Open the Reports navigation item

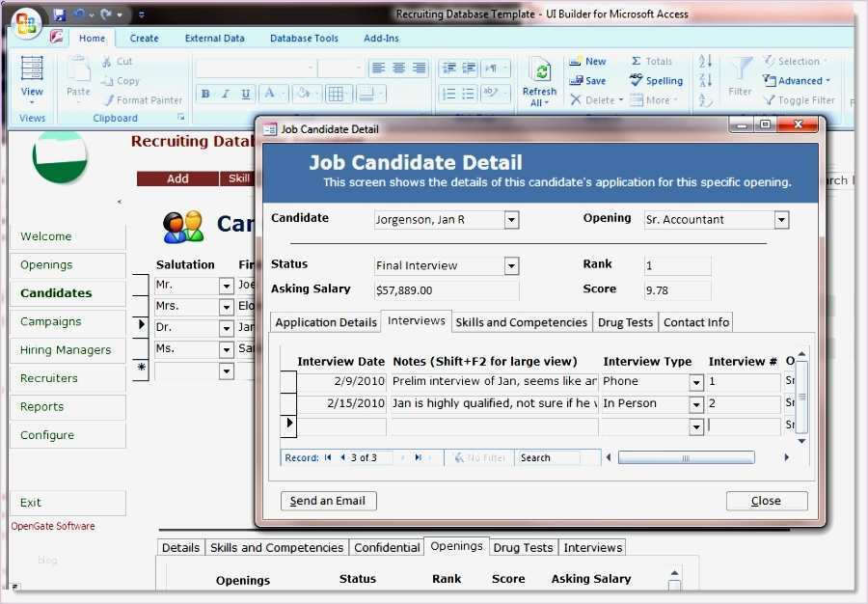(x=68, y=407)
